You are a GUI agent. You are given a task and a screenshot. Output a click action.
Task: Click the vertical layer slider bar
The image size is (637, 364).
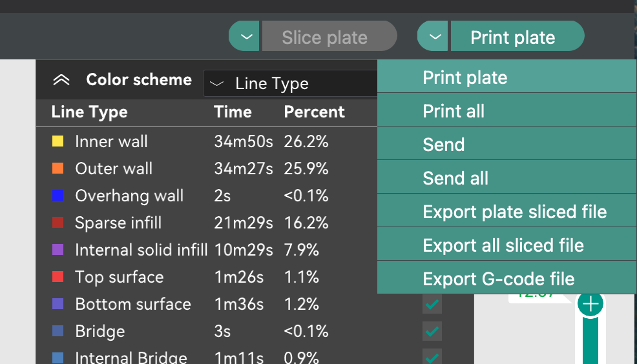(590, 341)
